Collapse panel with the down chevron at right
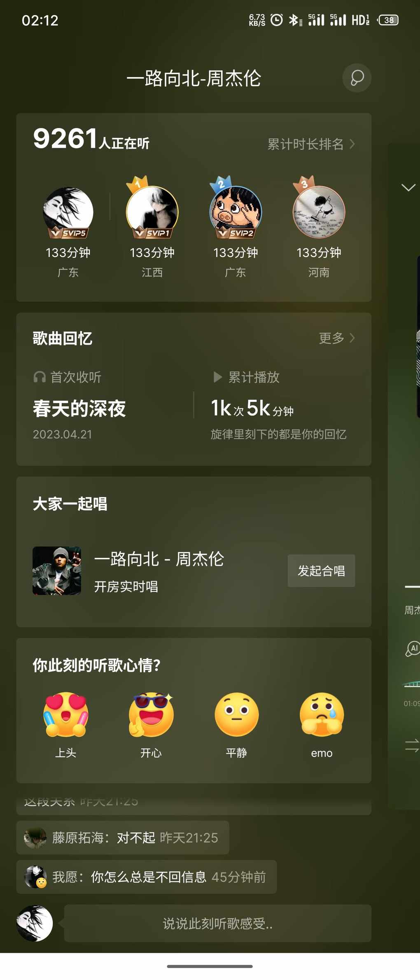420x980 pixels. 408,188
